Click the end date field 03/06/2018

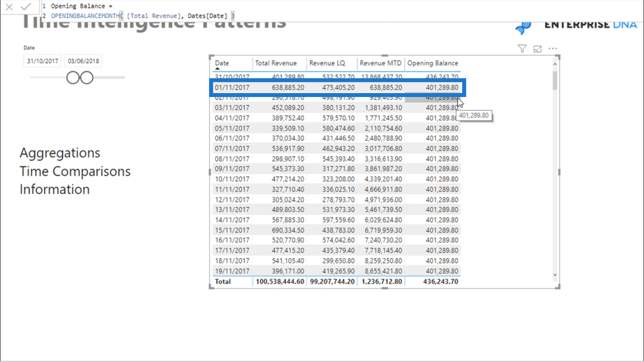[x=83, y=61]
